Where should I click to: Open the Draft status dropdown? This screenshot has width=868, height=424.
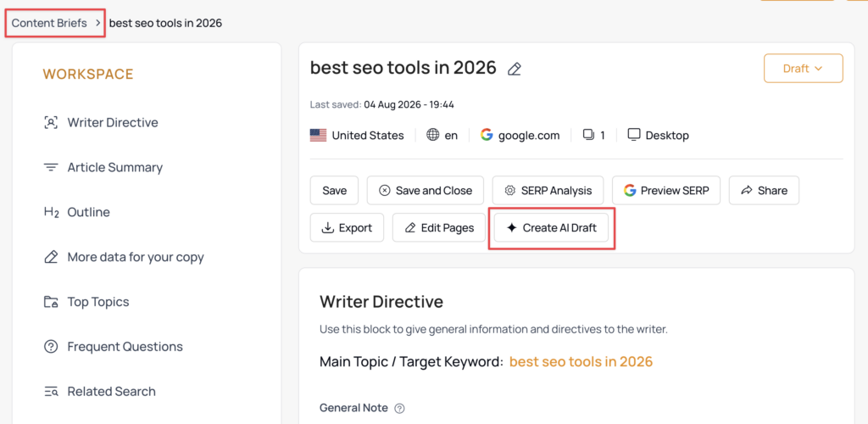click(x=804, y=69)
